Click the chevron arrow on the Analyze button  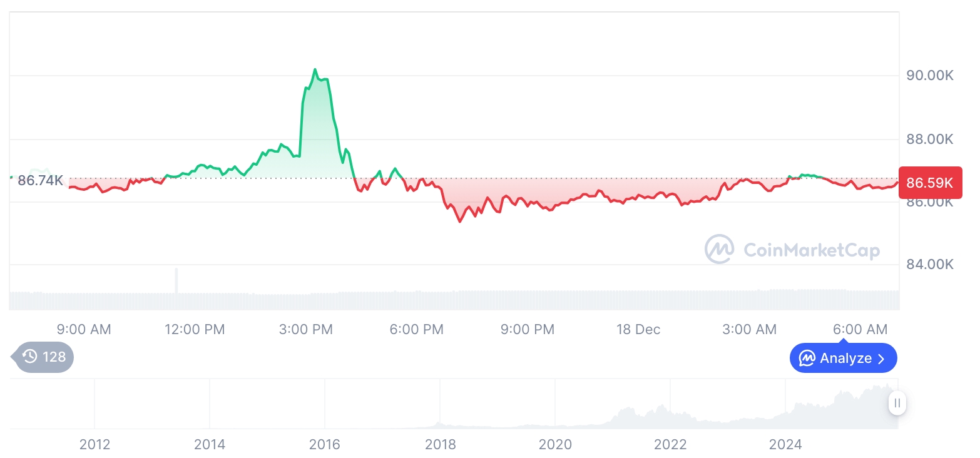[x=882, y=359]
